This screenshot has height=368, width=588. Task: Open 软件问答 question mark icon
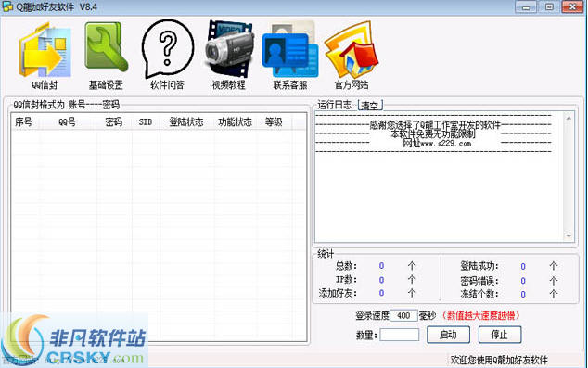pos(167,49)
